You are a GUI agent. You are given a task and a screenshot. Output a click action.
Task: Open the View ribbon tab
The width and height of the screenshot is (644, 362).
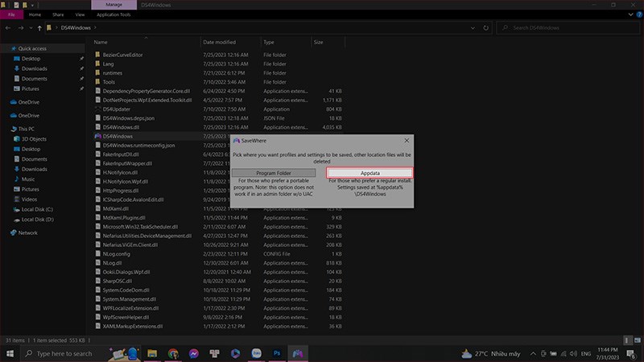(80, 14)
